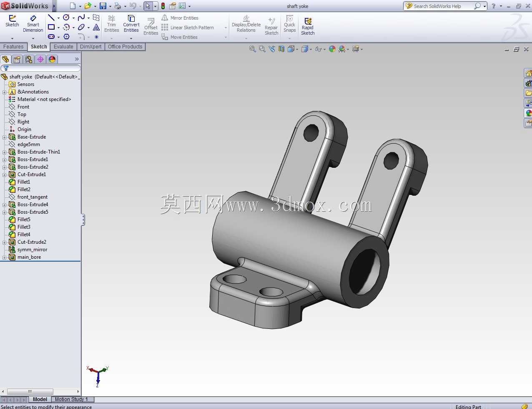Expand the Cut-Extrude1 feature node
Screen dimensions: 532x409
pos(5,174)
